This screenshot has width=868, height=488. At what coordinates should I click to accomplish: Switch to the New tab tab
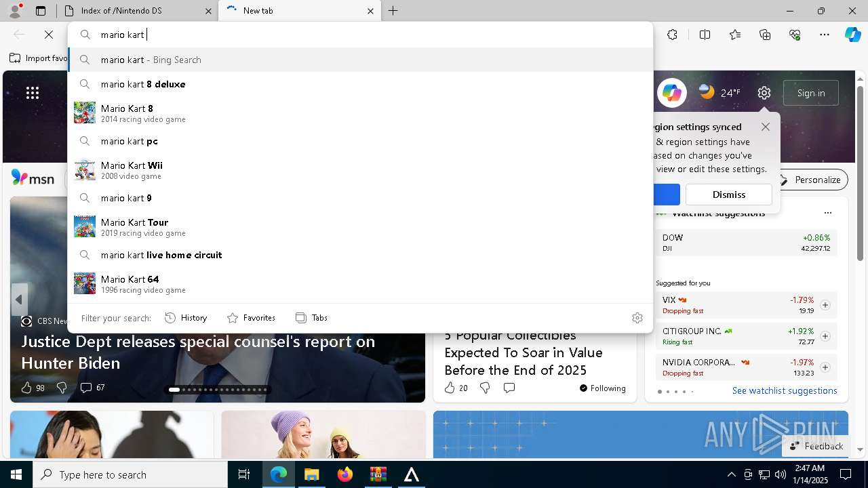[298, 11]
